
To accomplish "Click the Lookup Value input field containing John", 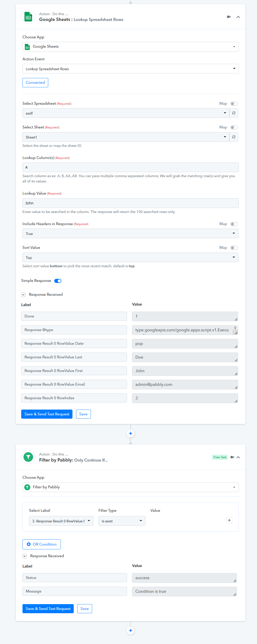I will point(131,203).
